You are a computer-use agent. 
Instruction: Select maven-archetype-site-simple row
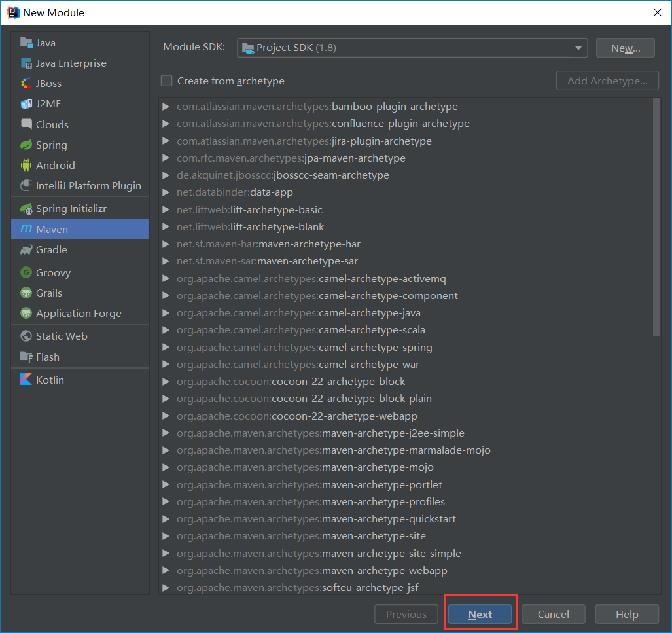click(x=405, y=554)
